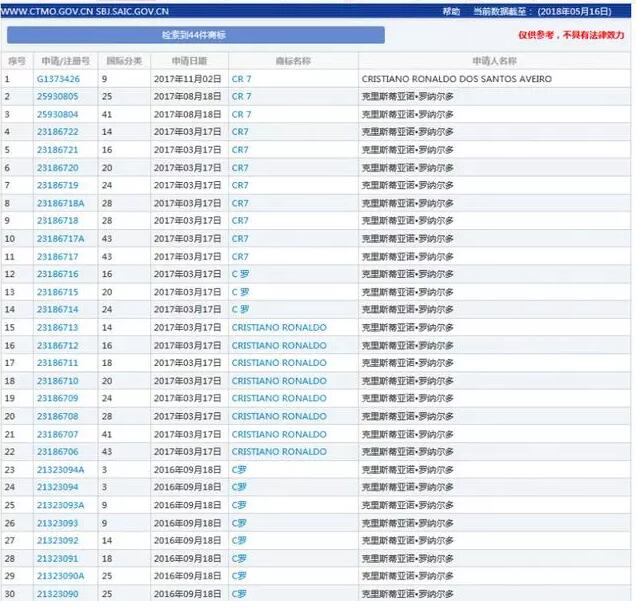Click WWW.CTMO.GOV.CN SBJ.SAIC.GOV.CN header text

(85, 11)
